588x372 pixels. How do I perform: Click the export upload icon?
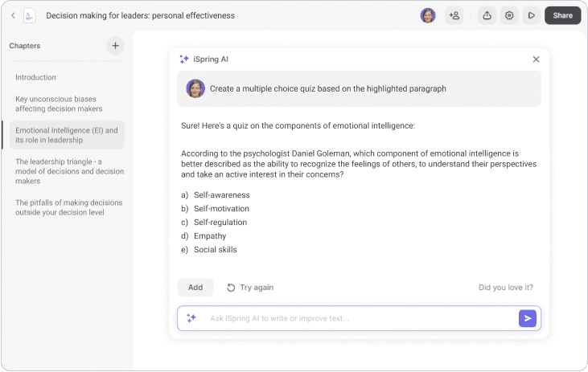tap(487, 15)
